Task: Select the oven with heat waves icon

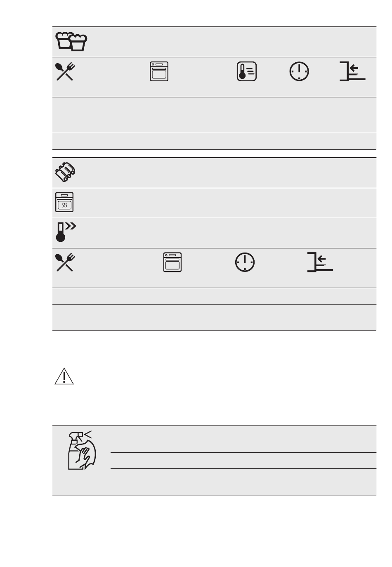Action: (64, 202)
